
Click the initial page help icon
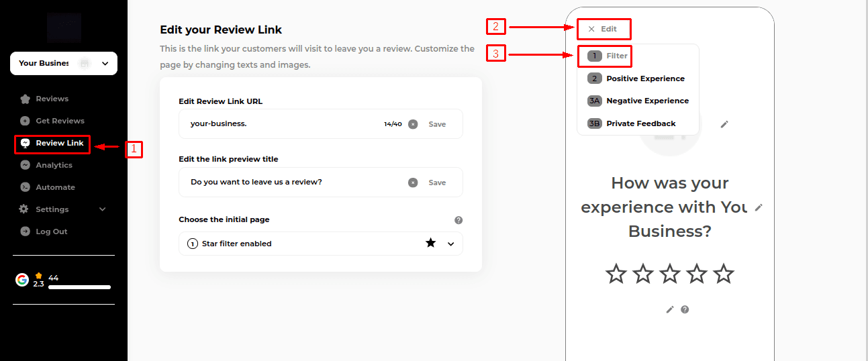(x=459, y=220)
